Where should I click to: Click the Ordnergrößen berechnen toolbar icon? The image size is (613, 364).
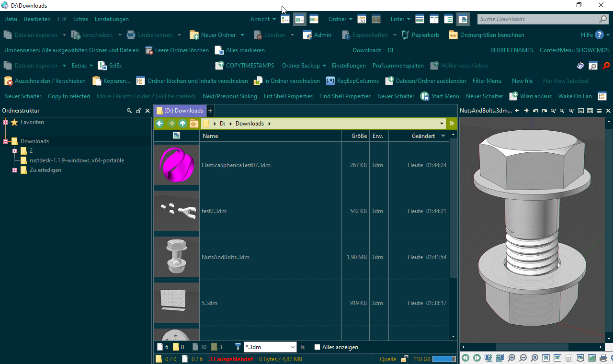tap(453, 35)
